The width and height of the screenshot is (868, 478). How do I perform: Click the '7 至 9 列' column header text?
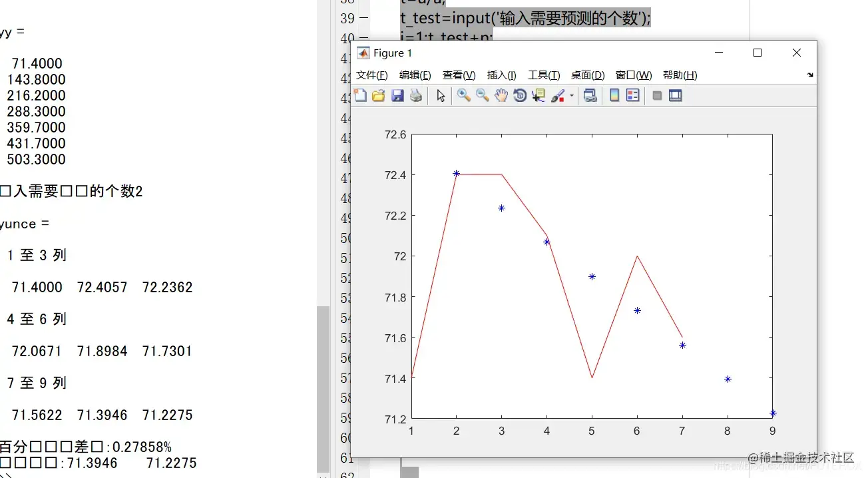(x=37, y=383)
